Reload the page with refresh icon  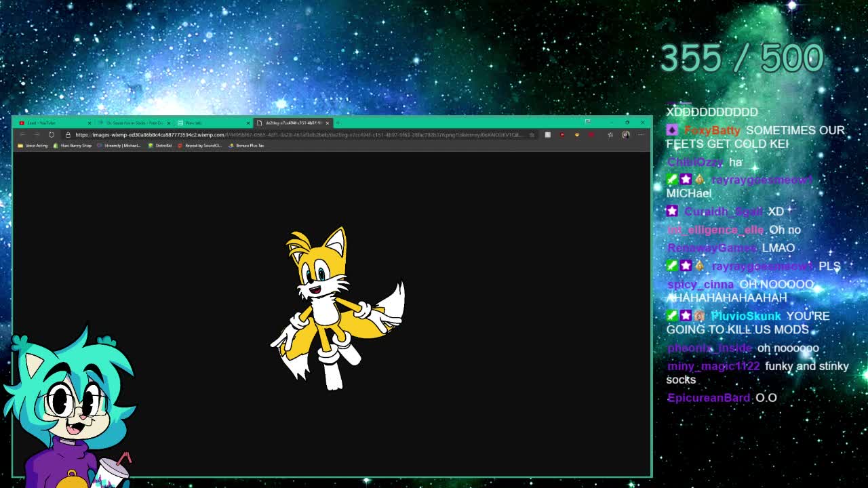(x=51, y=134)
